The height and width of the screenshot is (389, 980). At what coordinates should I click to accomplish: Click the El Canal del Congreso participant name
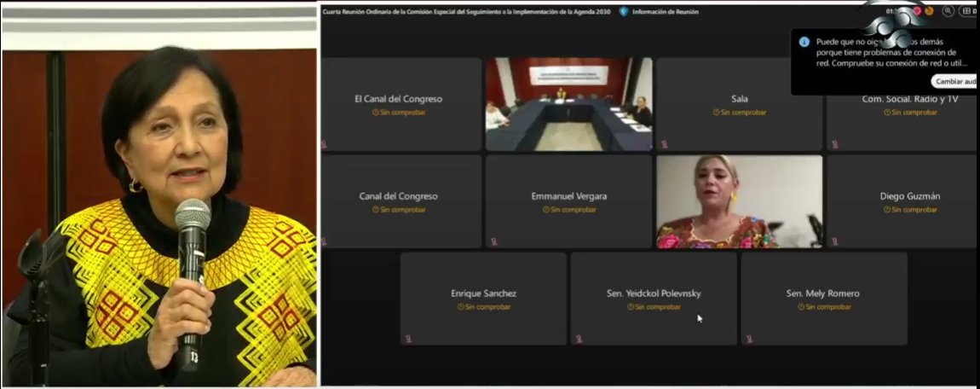pos(398,99)
